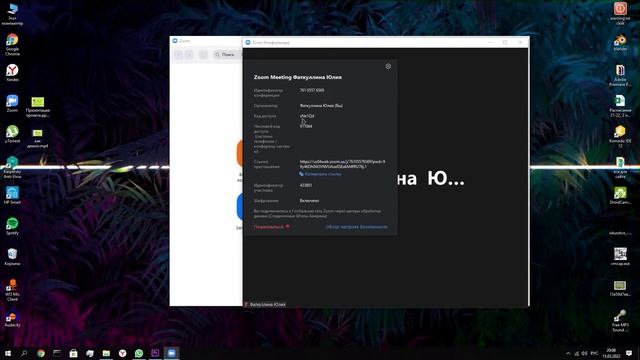Image resolution: width=640 pixels, height=360 pixels.
Task: Open Premiere Pro from the taskbar
Action: pos(155,353)
